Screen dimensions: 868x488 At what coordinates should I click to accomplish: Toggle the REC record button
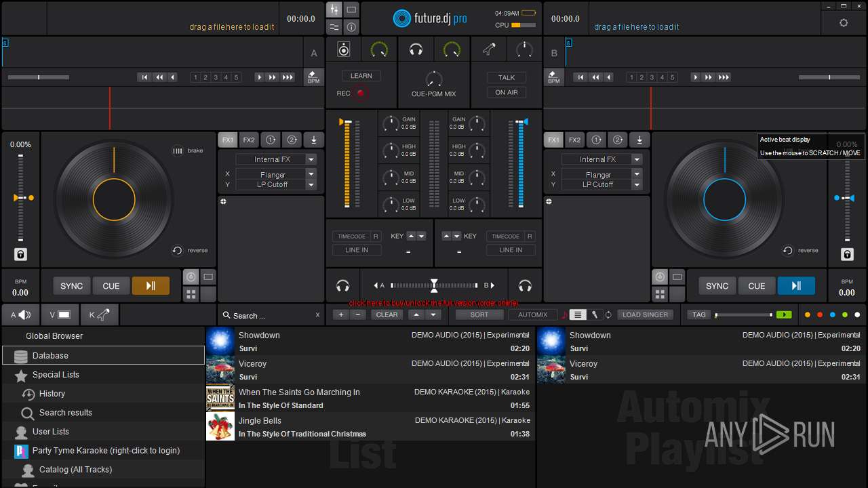click(360, 94)
